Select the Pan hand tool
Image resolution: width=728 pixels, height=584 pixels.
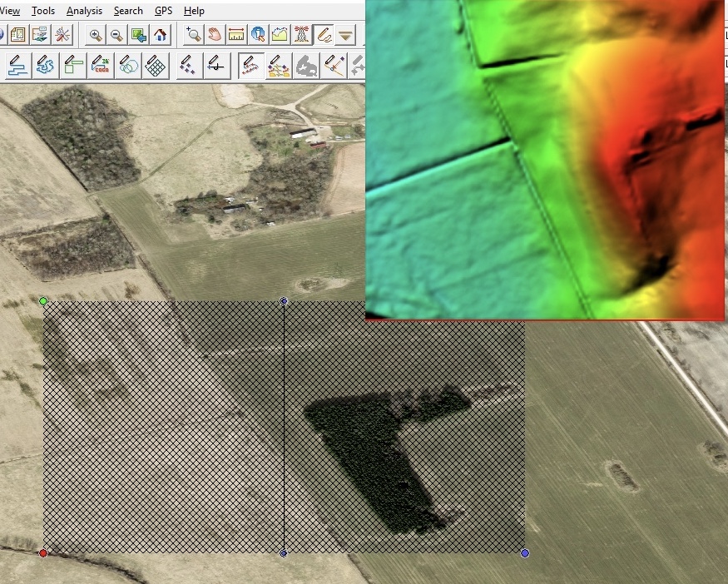tap(215, 35)
